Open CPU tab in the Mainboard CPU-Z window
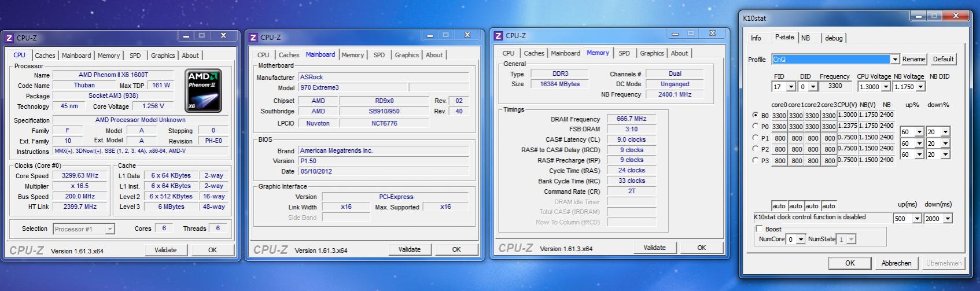980x291 pixels. coord(263,55)
